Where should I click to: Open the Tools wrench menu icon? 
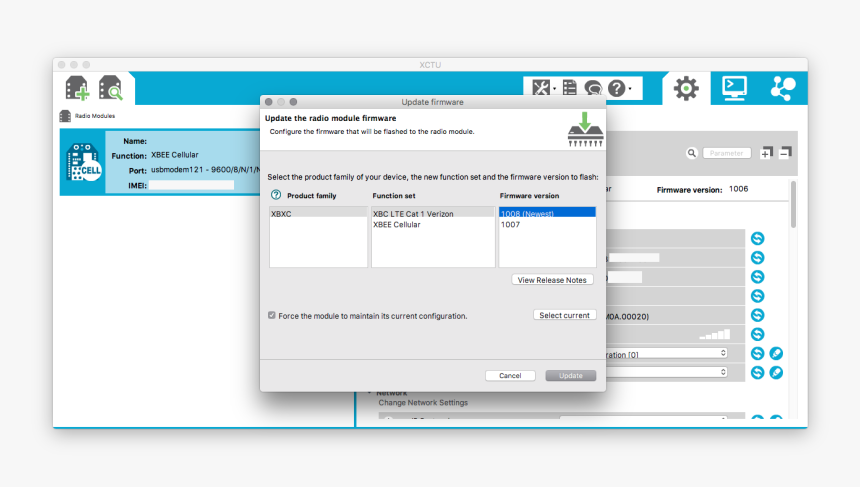(541, 88)
